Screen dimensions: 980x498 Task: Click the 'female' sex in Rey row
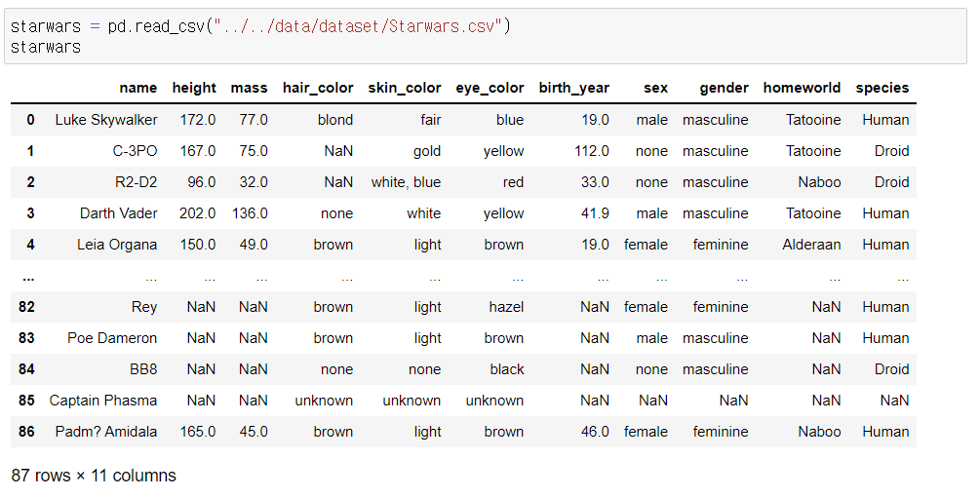point(646,307)
